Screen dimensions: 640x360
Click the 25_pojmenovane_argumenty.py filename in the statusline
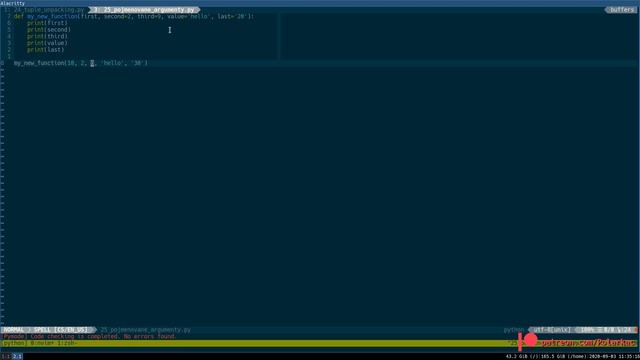click(146, 329)
